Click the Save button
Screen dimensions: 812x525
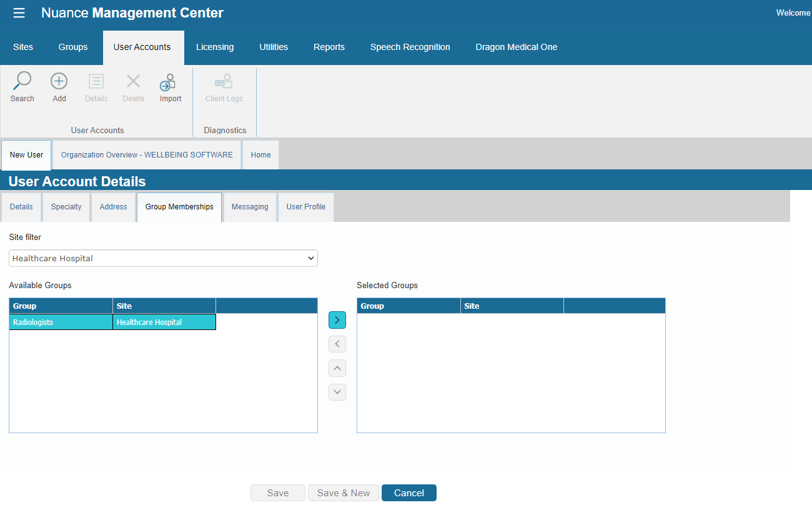[278, 493]
